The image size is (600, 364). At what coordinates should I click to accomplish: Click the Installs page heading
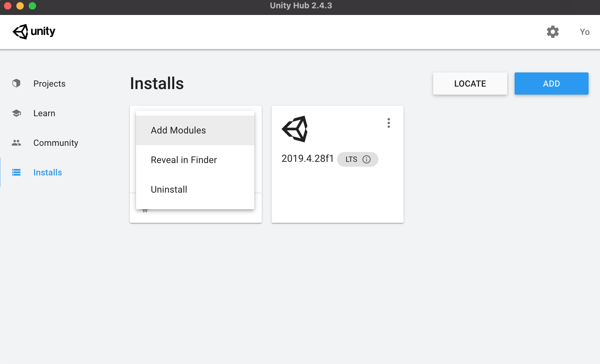[x=157, y=83]
